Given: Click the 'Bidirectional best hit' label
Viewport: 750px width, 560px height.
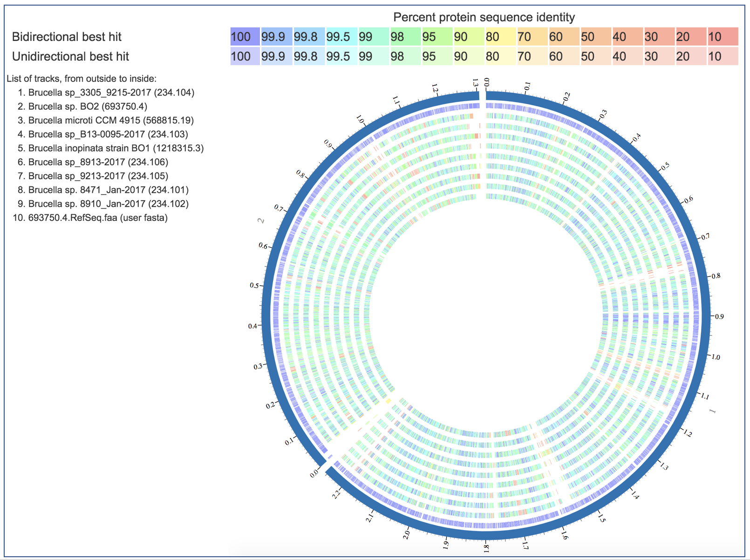Looking at the screenshot, I should tap(67, 37).
